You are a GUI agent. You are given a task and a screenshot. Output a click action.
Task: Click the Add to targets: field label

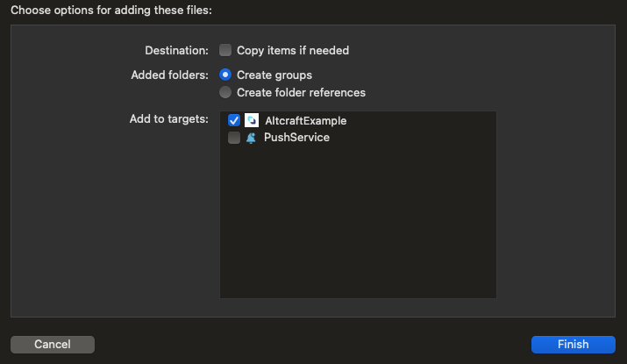point(168,118)
